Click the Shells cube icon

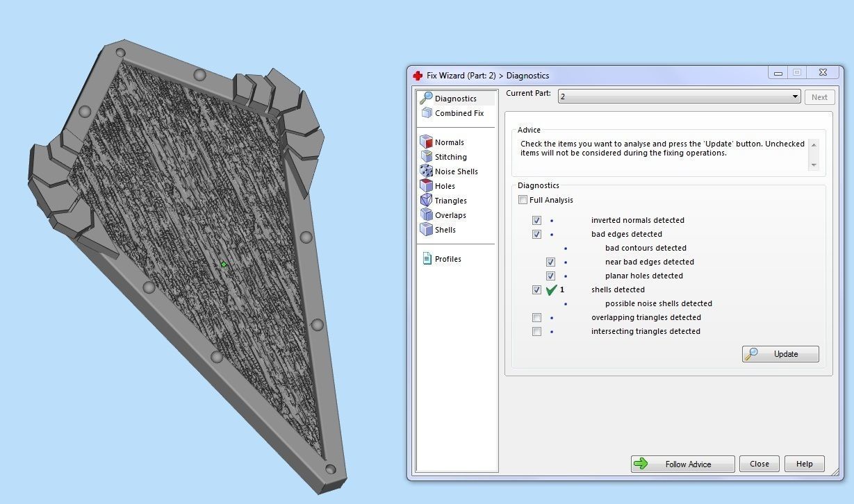click(427, 230)
